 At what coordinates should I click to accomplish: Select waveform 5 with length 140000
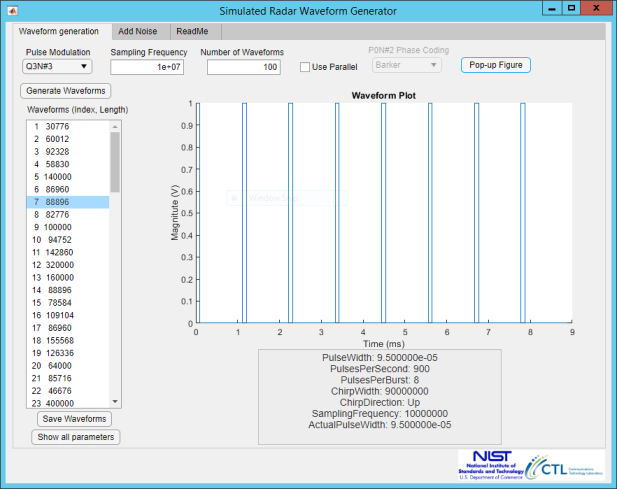68,177
